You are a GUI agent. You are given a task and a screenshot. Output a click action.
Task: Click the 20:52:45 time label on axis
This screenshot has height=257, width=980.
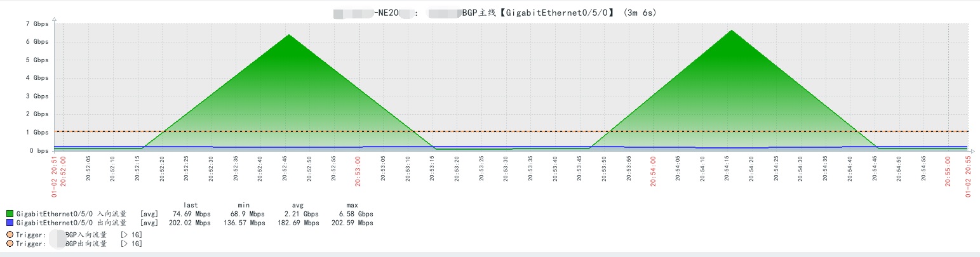click(x=285, y=169)
